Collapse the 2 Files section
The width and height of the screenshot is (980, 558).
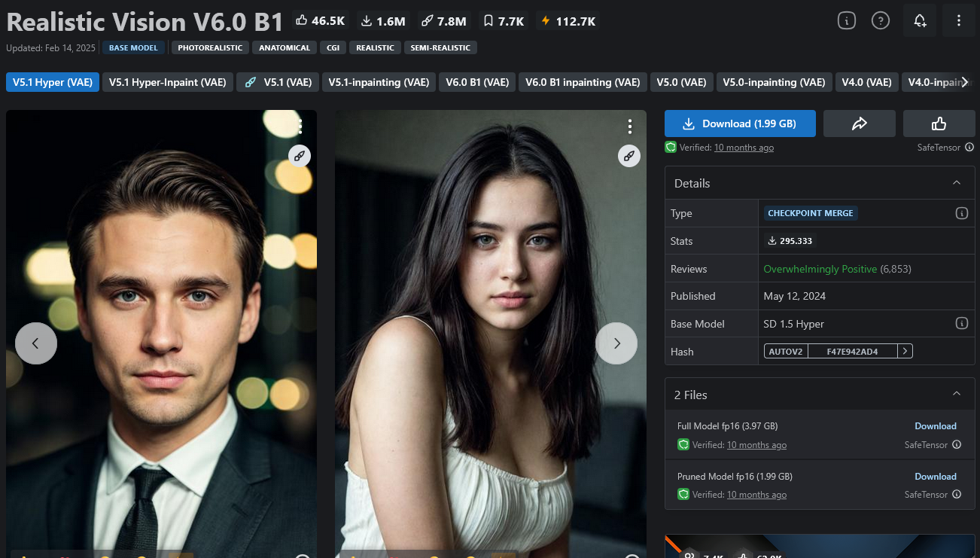point(957,394)
